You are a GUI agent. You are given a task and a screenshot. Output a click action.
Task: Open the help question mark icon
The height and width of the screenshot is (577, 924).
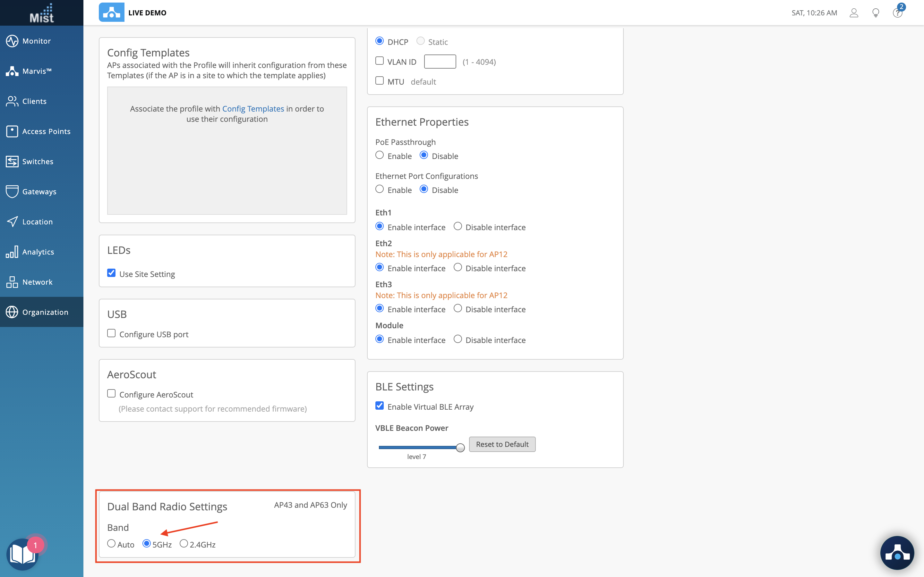tap(897, 13)
